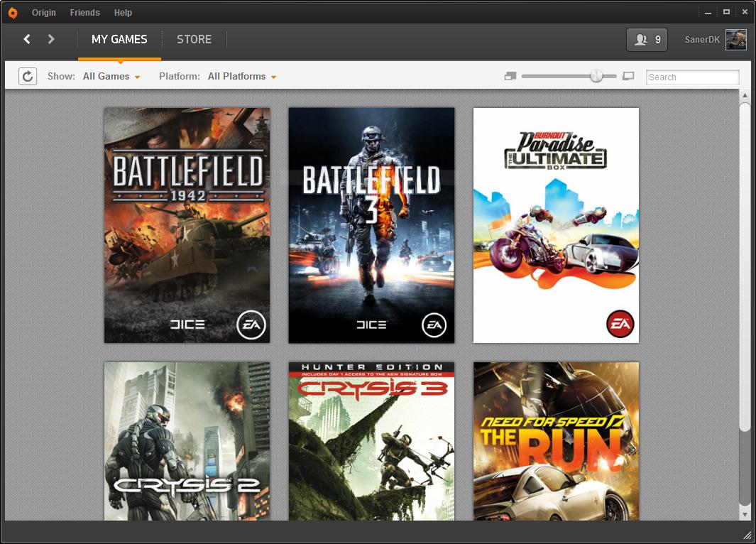The width and height of the screenshot is (756, 544).
Task: Select the Crysis 2 game cover
Action: click(187, 441)
